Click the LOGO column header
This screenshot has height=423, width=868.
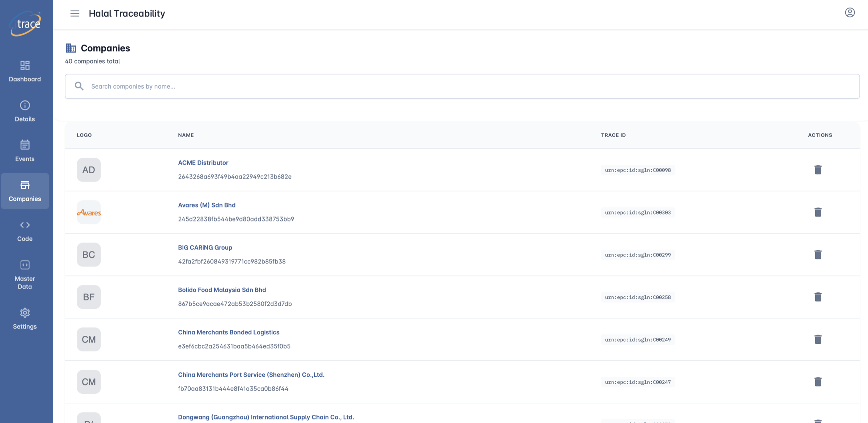click(84, 135)
